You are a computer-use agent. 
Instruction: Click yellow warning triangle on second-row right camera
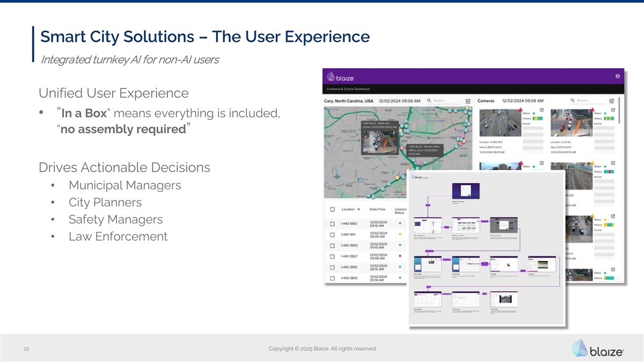pyautogui.click(x=592, y=163)
